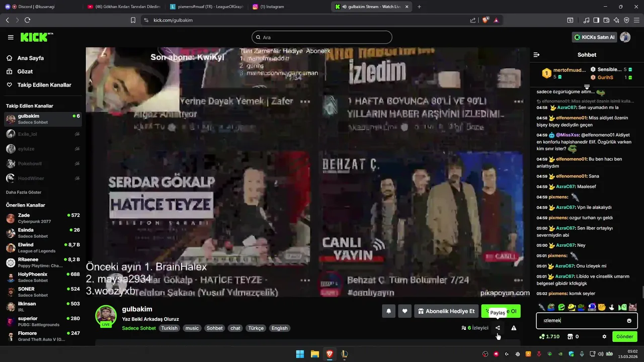
Task: Select the music tag
Action: point(192,328)
